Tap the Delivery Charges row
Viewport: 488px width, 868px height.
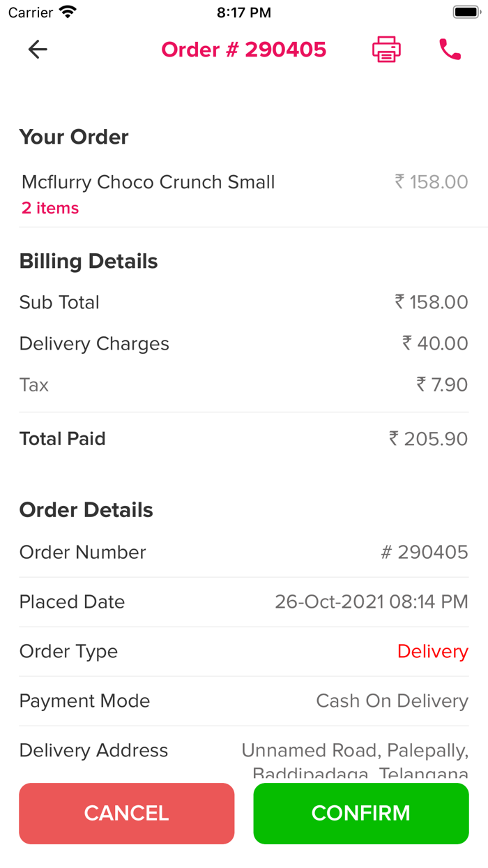(243, 343)
